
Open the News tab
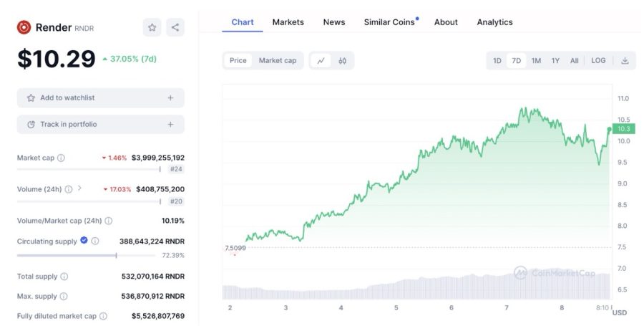[x=334, y=22]
